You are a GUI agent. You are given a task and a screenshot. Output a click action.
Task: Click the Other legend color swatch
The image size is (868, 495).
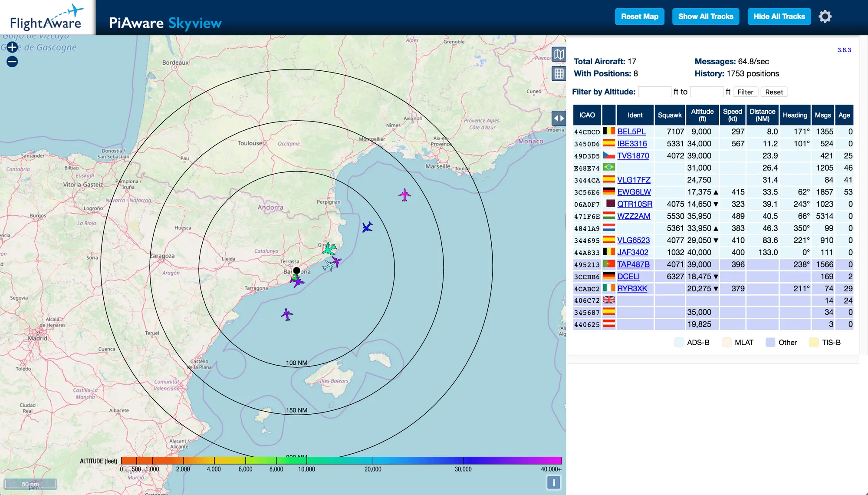point(770,343)
